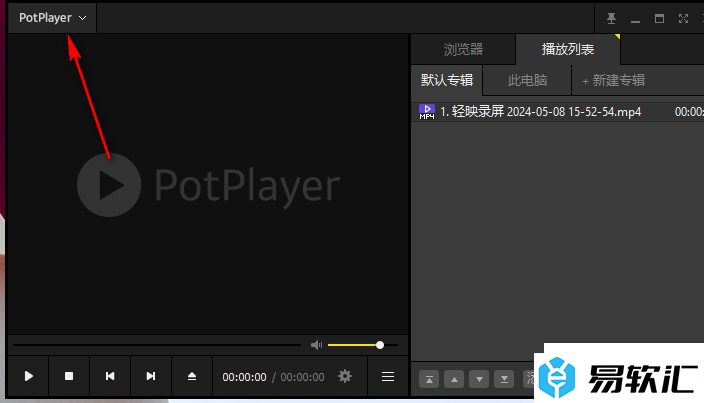
Task: Open the 此电脑 tab
Action: 527,80
